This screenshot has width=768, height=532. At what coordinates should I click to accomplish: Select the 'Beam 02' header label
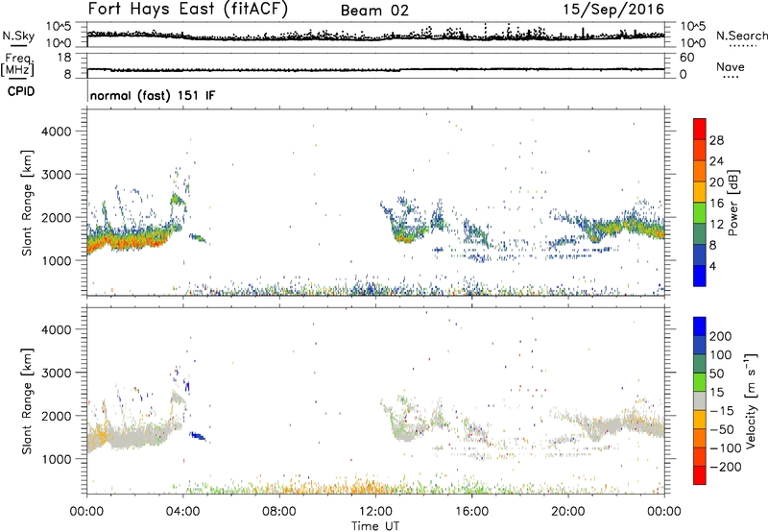(x=374, y=11)
